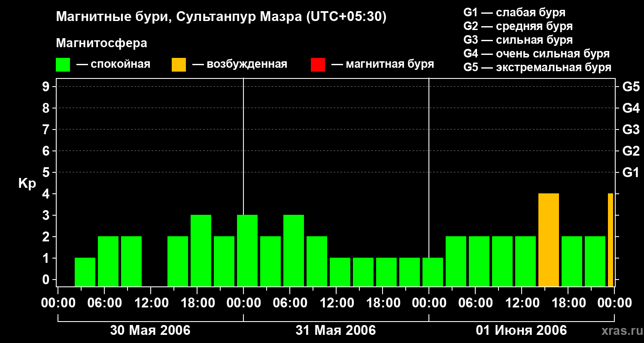Click the narrow orange bar ending 01 Июня
Screen dimensions: 644x343
[x=611, y=240]
